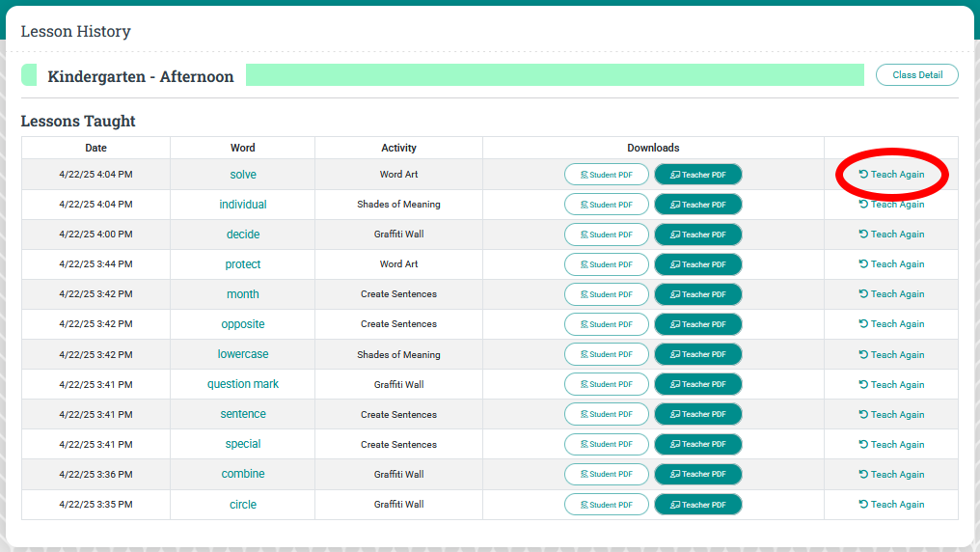Click the redo icon in sentence row
Image resolution: width=980 pixels, height=552 pixels.
tap(863, 414)
